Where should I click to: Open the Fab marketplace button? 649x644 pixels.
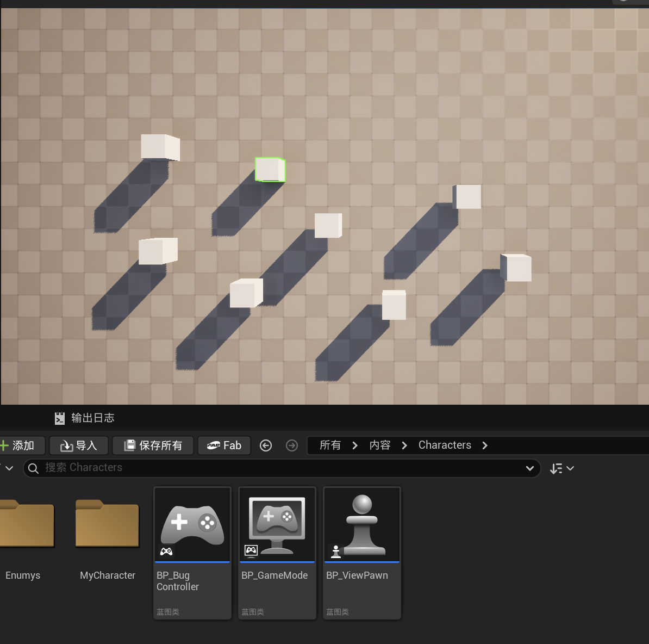coord(224,445)
